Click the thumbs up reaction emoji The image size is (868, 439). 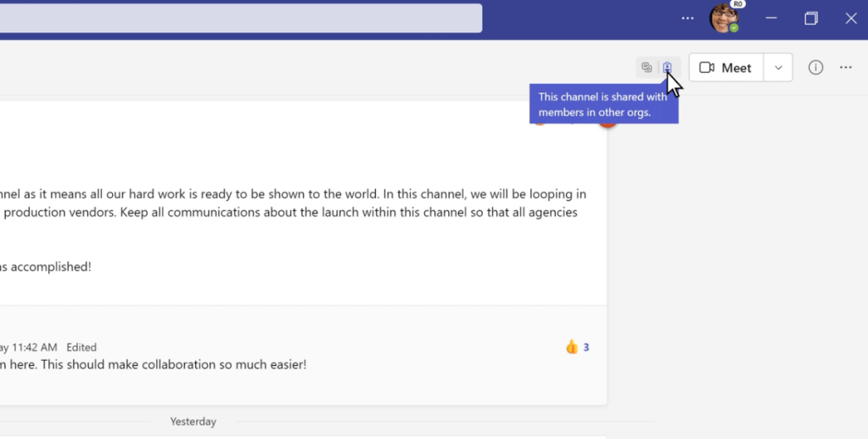(x=572, y=346)
